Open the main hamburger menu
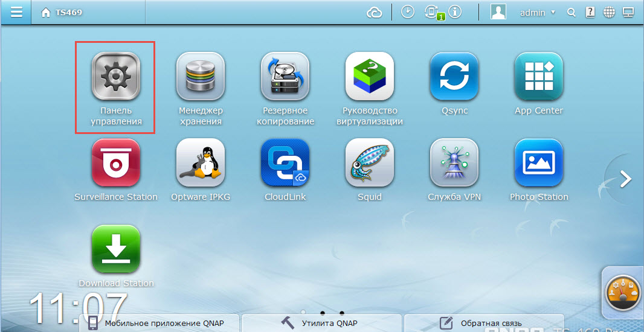Viewport: 644px width, 332px height. click(16, 12)
